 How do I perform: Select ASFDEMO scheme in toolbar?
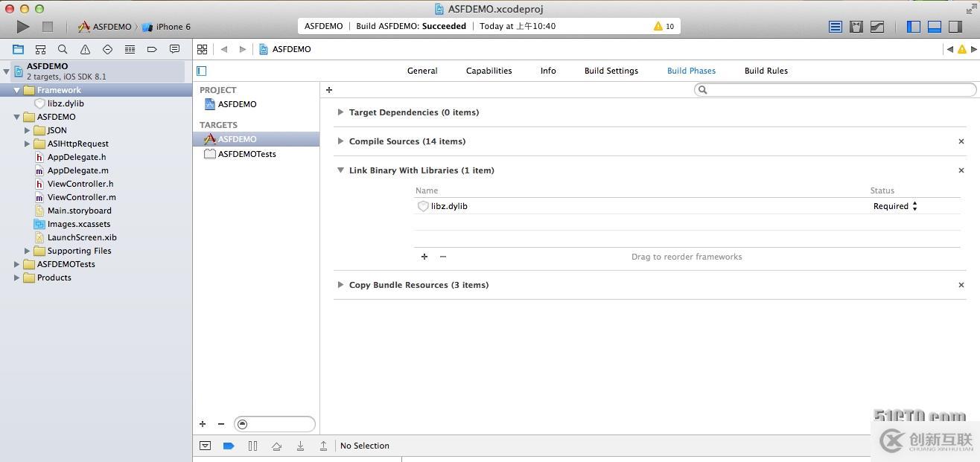pos(105,27)
